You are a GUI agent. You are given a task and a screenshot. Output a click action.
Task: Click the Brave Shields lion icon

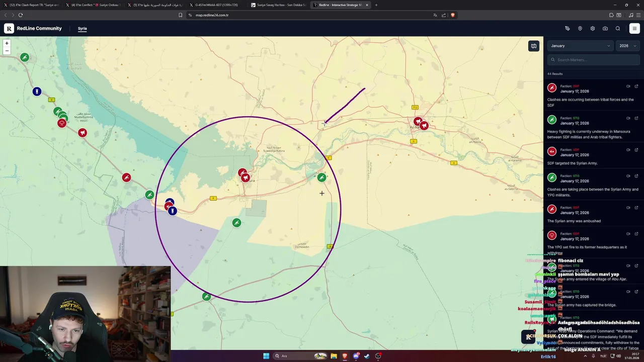(x=452, y=15)
